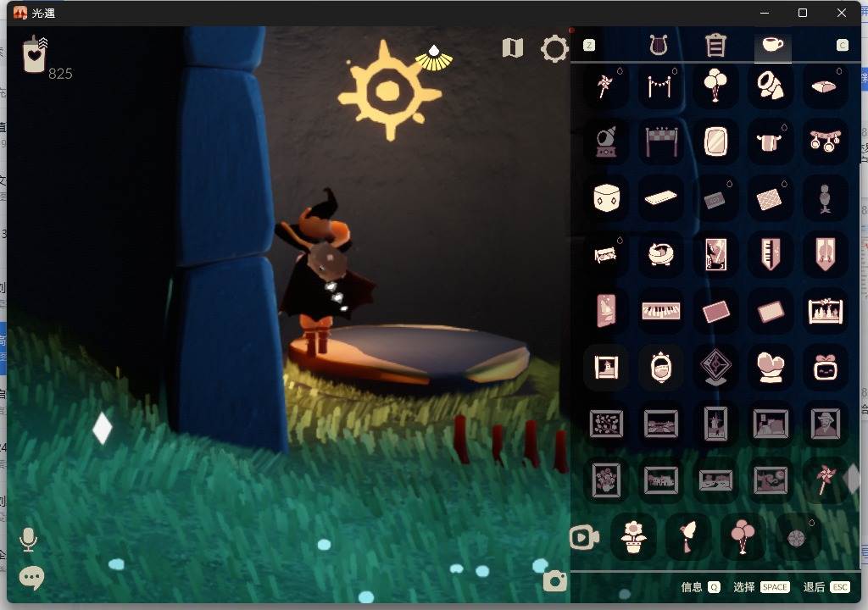Choose the balloon tree item in first row

point(715,85)
